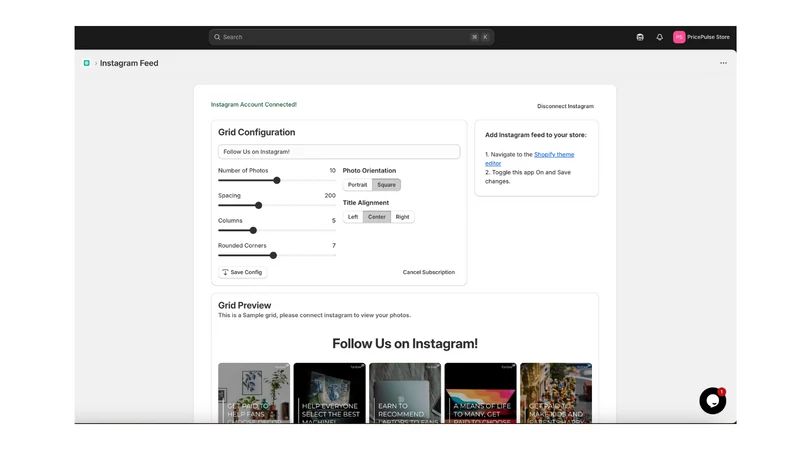Open the store inbox icon in top bar
Screen dimensions: 800x450
pyautogui.click(x=640, y=37)
